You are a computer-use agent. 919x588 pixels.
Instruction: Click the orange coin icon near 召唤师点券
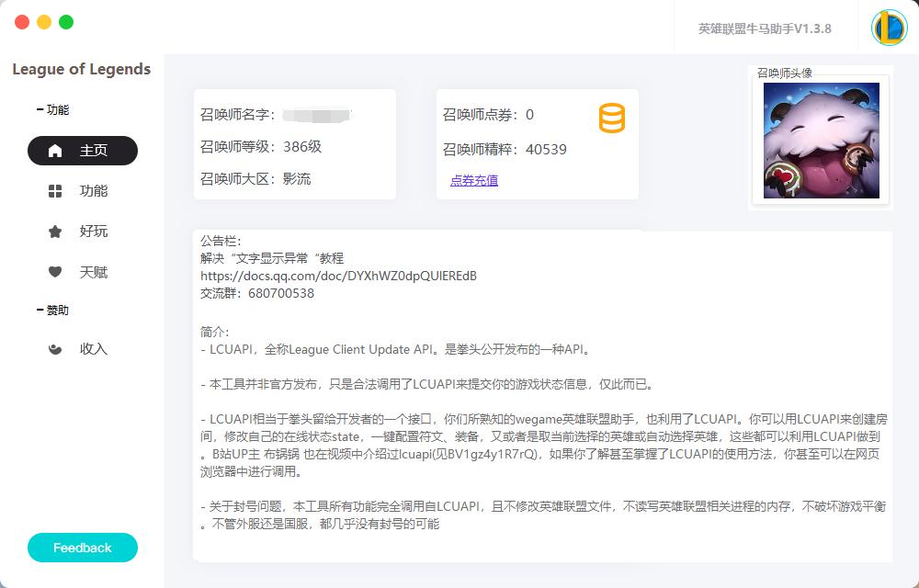coord(611,119)
